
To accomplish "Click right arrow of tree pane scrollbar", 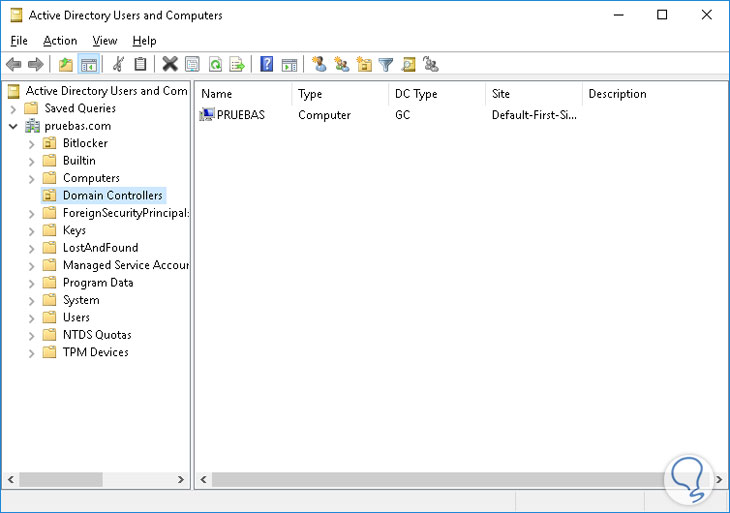I will (x=182, y=480).
